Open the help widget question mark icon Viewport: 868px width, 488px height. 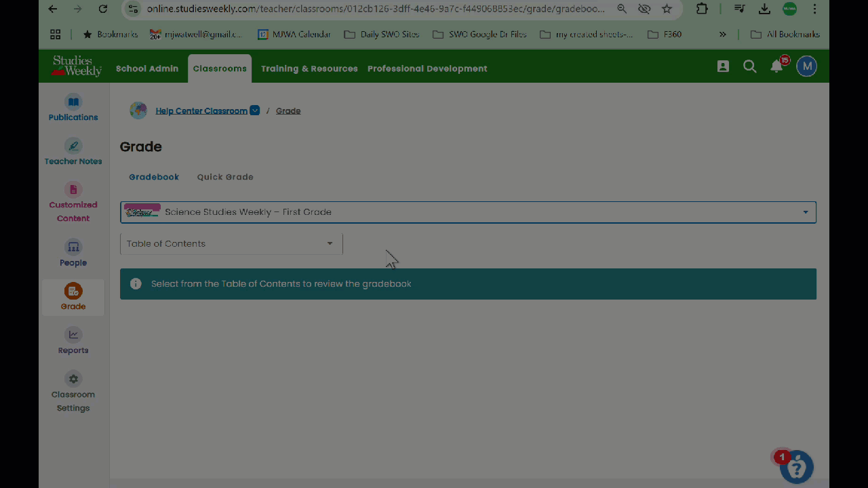[x=796, y=467]
